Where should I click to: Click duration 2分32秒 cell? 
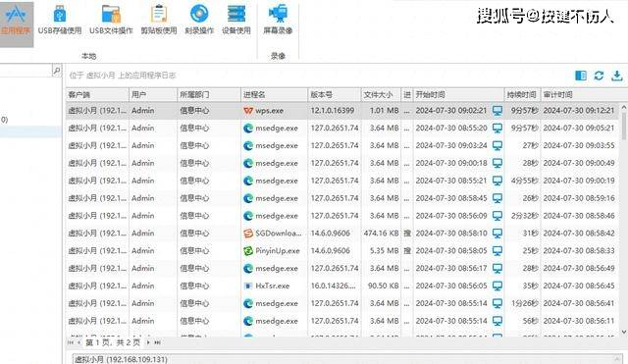coord(524,216)
